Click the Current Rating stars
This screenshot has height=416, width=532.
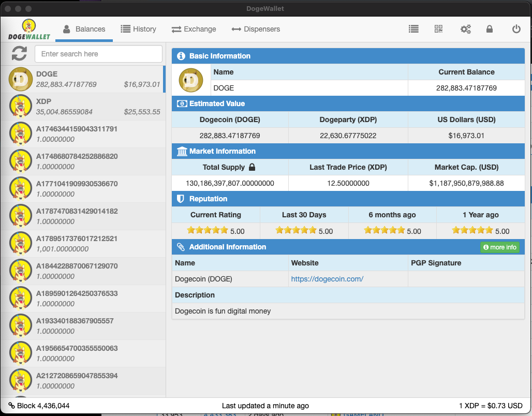pos(208,230)
